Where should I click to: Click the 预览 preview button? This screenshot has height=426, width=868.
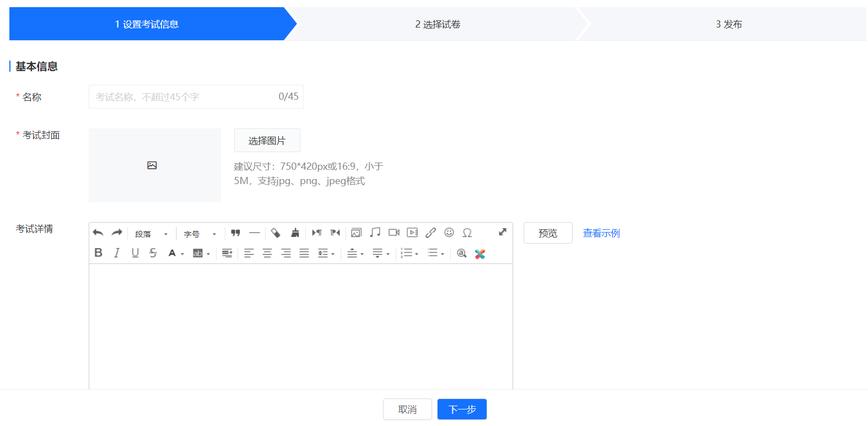click(548, 233)
